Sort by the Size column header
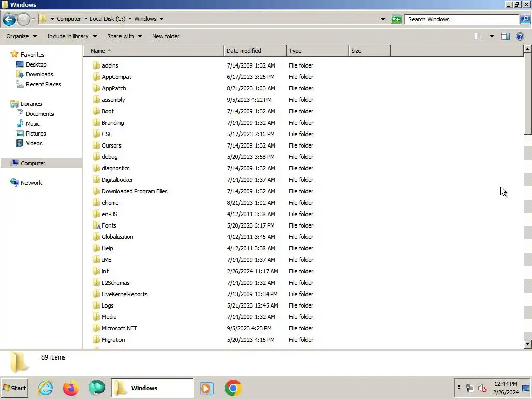The image size is (532, 399). click(369, 51)
